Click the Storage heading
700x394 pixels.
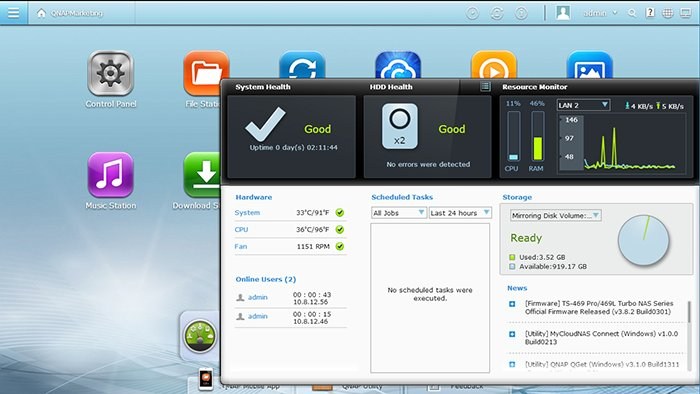[x=517, y=197]
